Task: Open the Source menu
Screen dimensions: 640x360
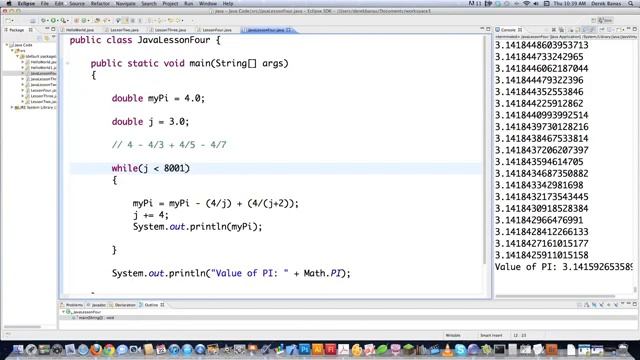Action: pos(77,3)
